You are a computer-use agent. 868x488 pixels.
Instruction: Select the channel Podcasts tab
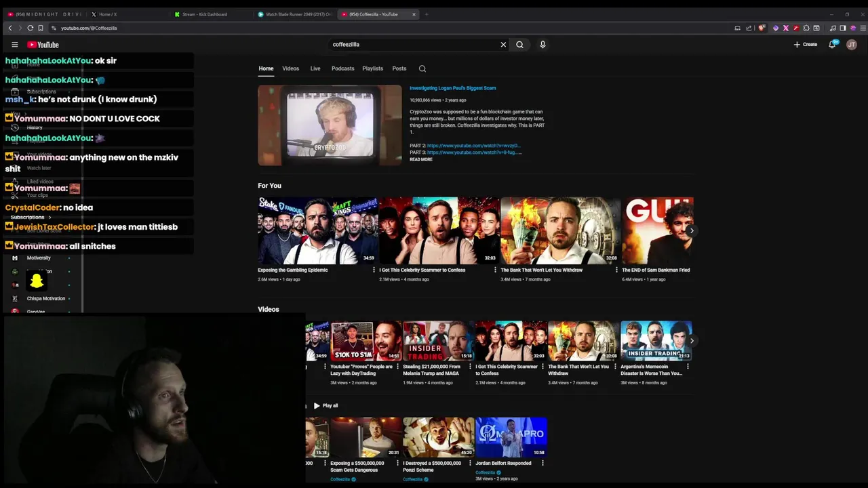(x=342, y=68)
